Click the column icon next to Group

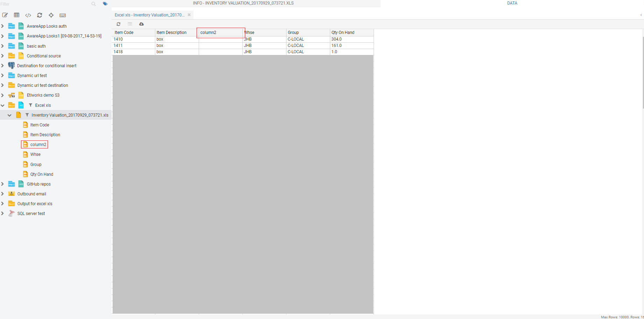coord(25,164)
